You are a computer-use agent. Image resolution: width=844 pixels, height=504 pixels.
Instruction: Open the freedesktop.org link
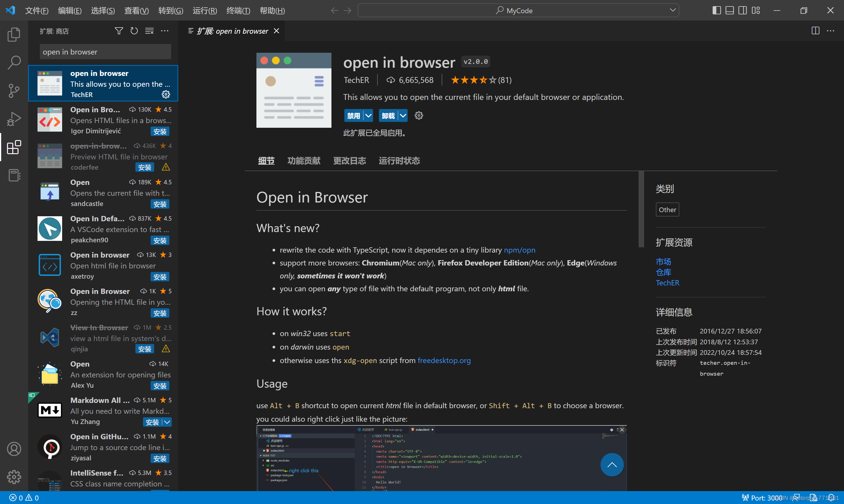[x=444, y=360]
